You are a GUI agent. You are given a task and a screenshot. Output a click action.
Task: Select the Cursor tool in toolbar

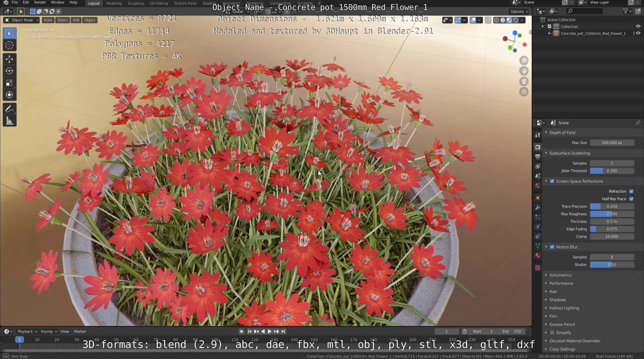(x=10, y=45)
